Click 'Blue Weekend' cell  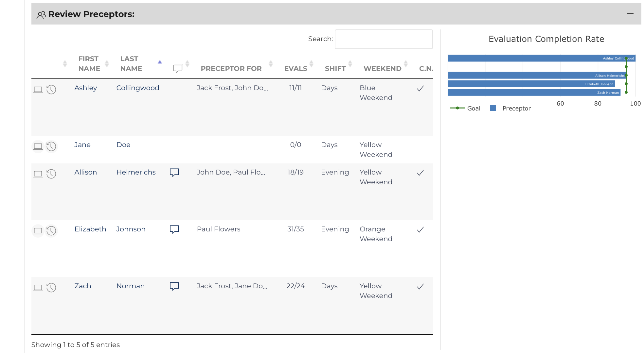click(x=376, y=93)
